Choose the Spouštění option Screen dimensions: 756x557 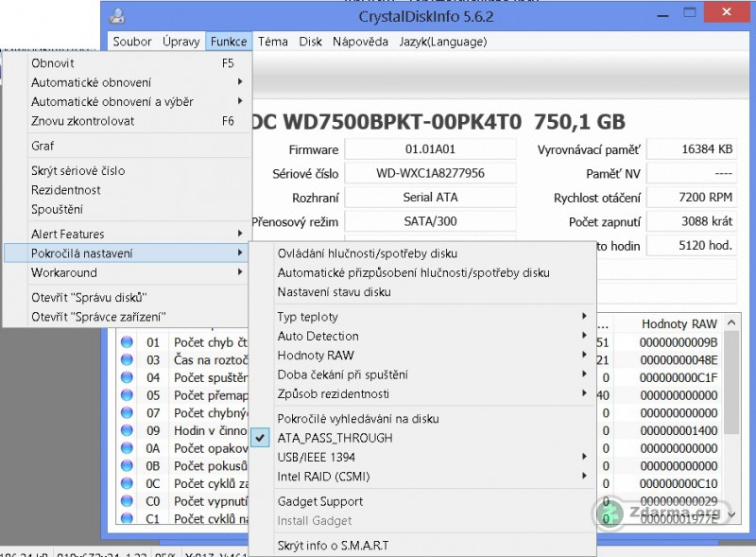(128, 210)
